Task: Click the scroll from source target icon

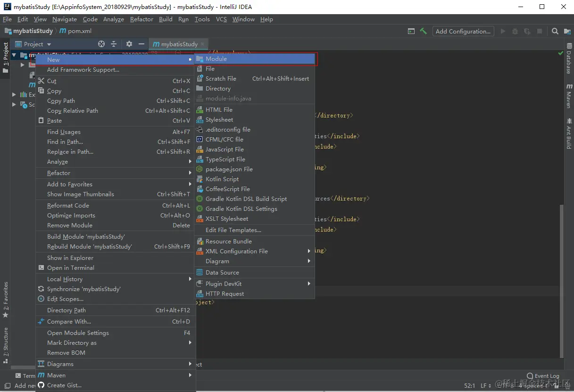Action: 101,44
